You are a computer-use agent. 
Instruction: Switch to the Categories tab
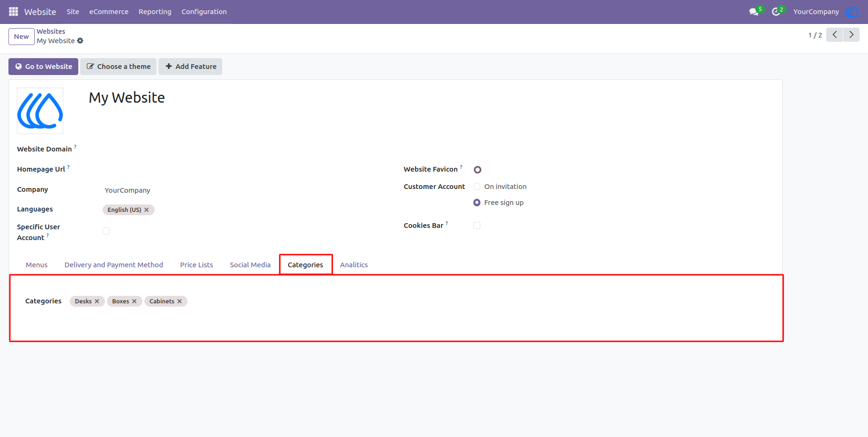click(306, 265)
